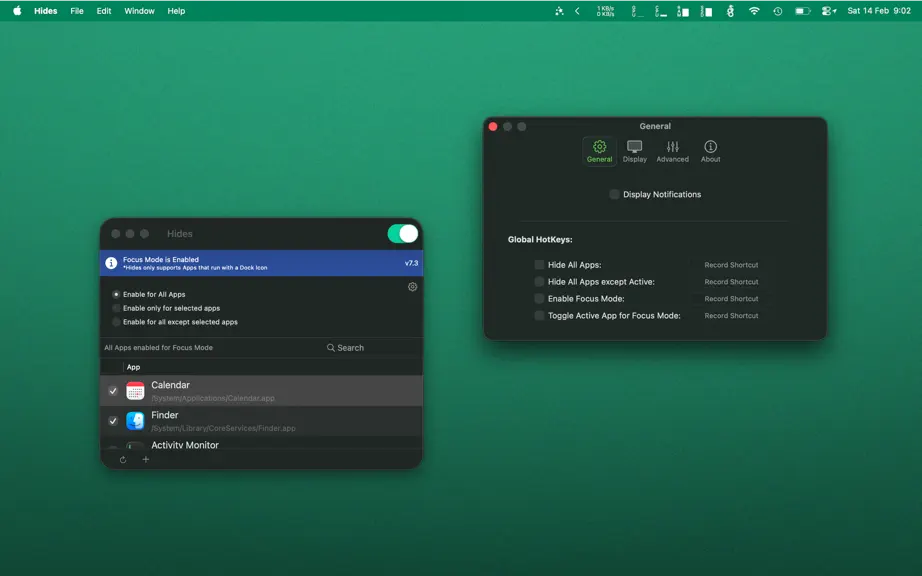This screenshot has width=922, height=576.
Task: Select Enable for all except selected apps
Action: [116, 322]
